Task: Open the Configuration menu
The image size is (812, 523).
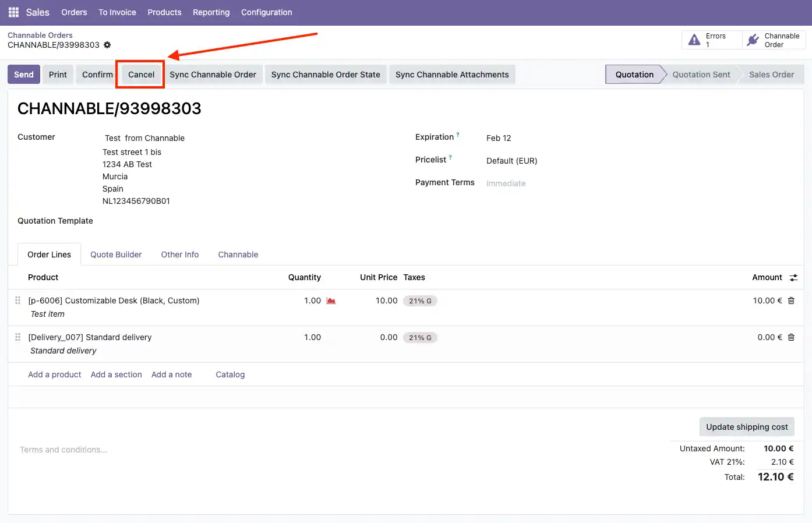Action: 266,12
